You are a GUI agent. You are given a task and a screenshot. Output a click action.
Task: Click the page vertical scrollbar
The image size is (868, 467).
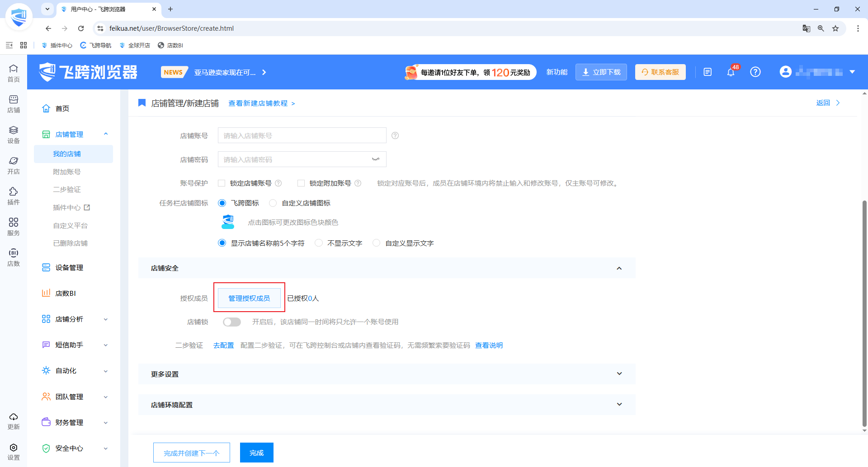[864, 313]
